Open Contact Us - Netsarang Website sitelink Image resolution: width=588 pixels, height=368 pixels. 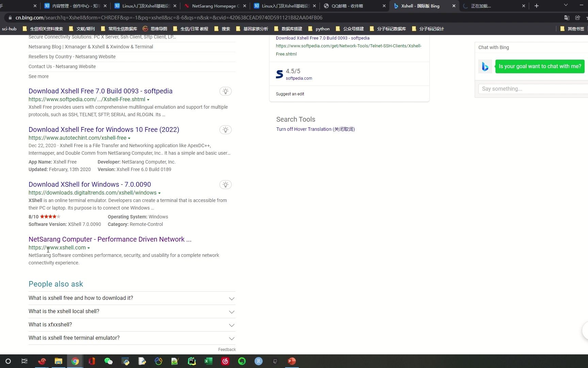[62, 66]
